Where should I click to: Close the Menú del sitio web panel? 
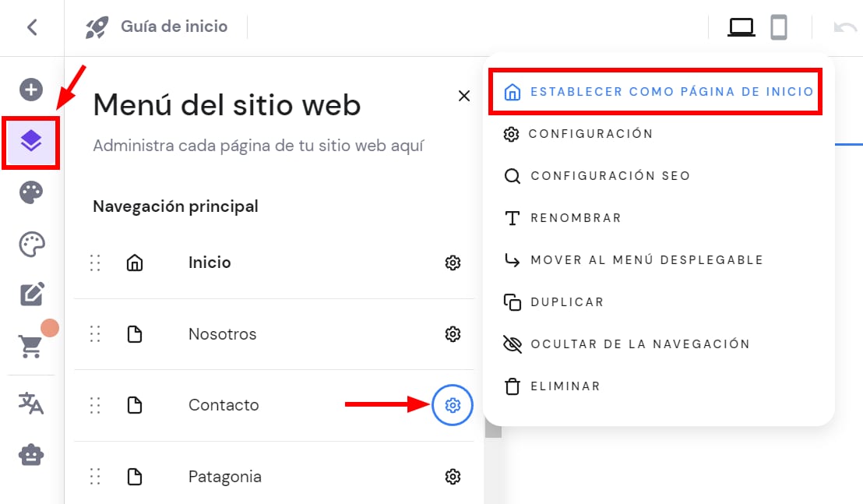pos(464,96)
